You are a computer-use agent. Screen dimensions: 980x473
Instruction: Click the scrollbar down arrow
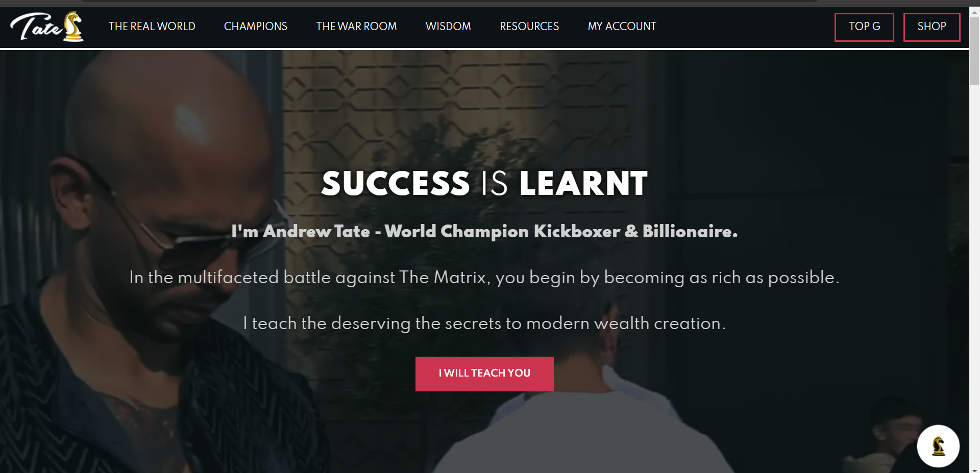[974, 469]
